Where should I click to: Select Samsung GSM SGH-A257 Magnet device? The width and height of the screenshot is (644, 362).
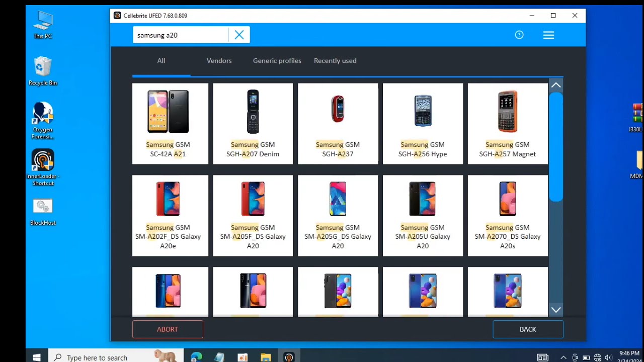point(508,124)
